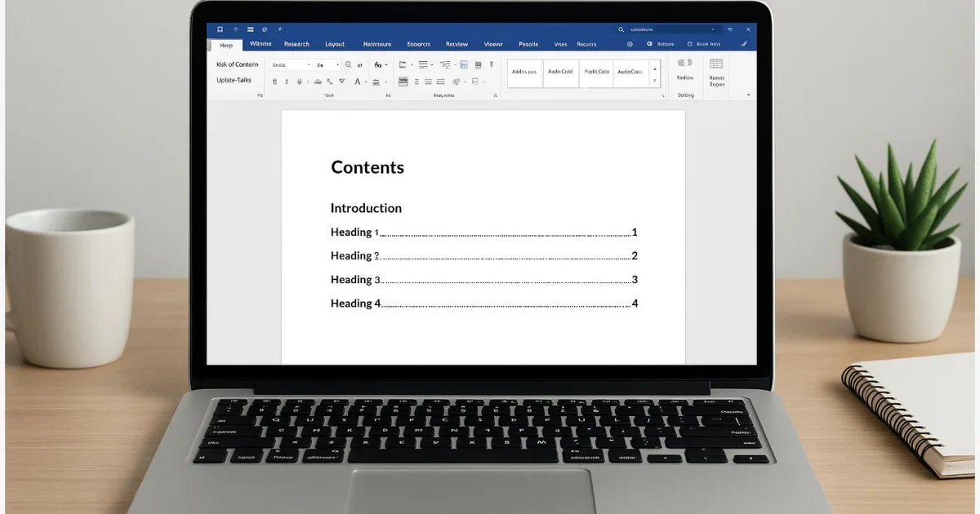980x514 pixels.
Task: Open the Research tab
Action: [x=296, y=44]
